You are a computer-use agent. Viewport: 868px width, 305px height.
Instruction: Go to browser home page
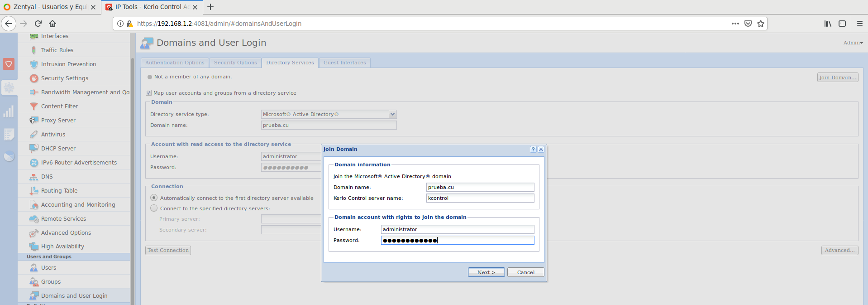click(x=52, y=24)
